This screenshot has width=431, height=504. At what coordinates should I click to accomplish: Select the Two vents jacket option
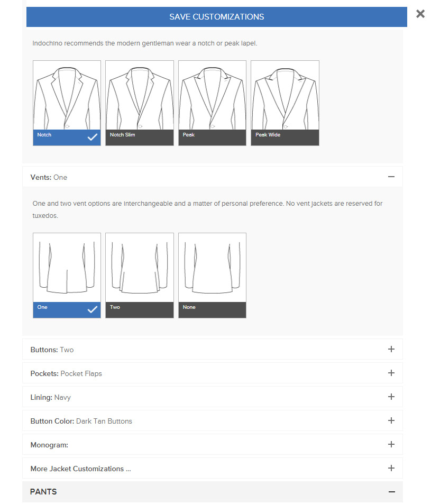(x=140, y=276)
